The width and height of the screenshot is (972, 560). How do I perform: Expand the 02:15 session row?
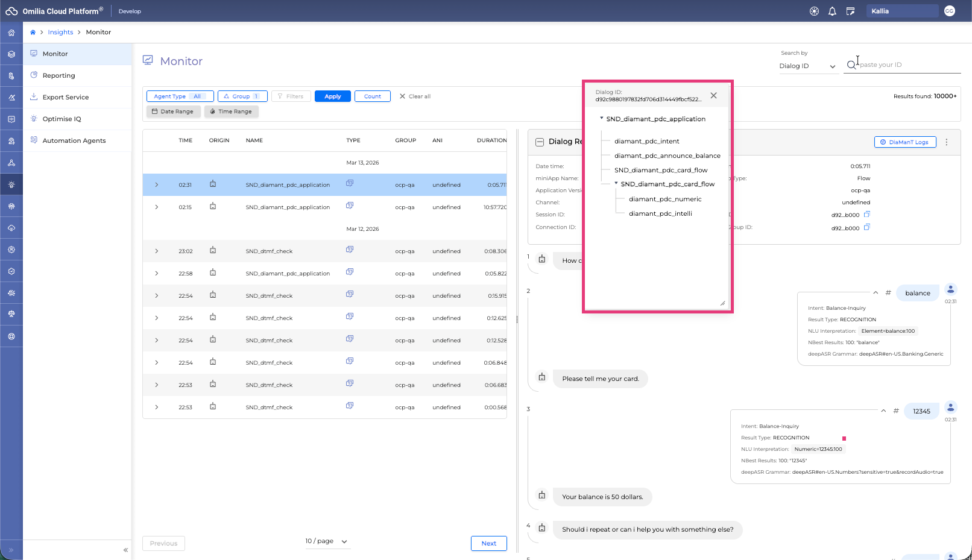[157, 207]
